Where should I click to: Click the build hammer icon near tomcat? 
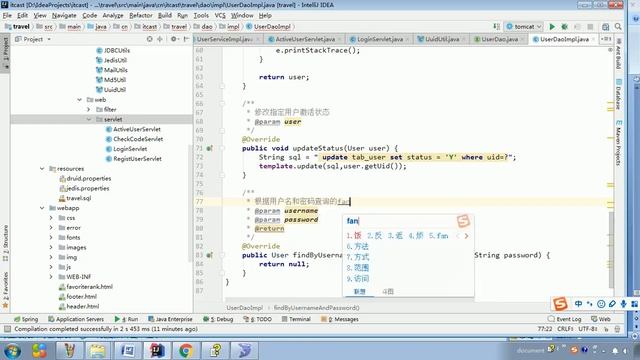click(x=496, y=27)
